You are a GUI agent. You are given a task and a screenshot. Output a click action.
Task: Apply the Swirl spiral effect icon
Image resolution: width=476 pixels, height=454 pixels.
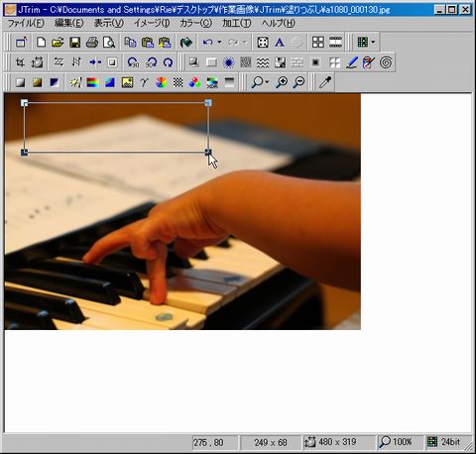tap(386, 62)
